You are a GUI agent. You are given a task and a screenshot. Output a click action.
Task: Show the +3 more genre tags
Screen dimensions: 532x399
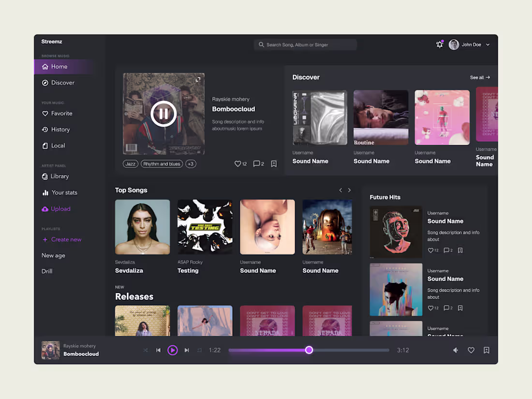191,164
